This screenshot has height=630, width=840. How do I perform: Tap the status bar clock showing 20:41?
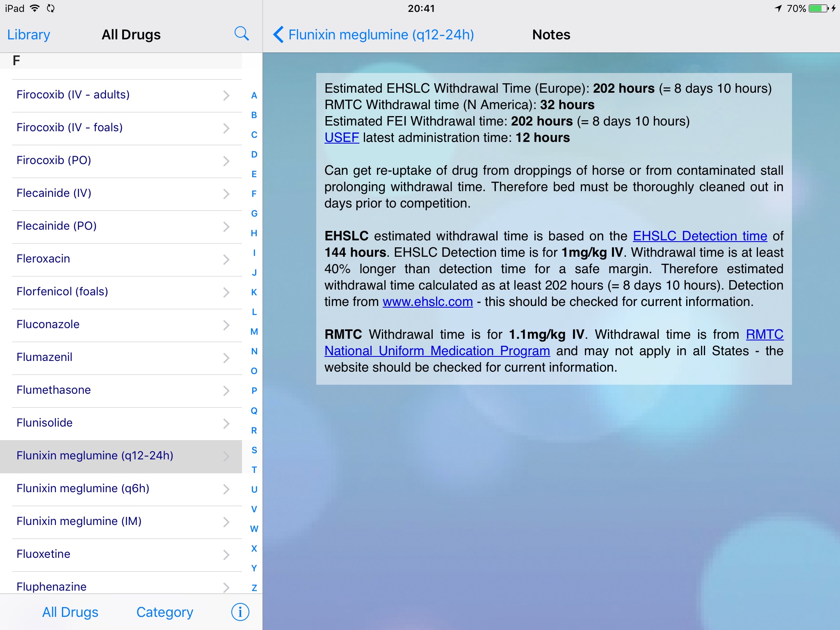click(421, 8)
